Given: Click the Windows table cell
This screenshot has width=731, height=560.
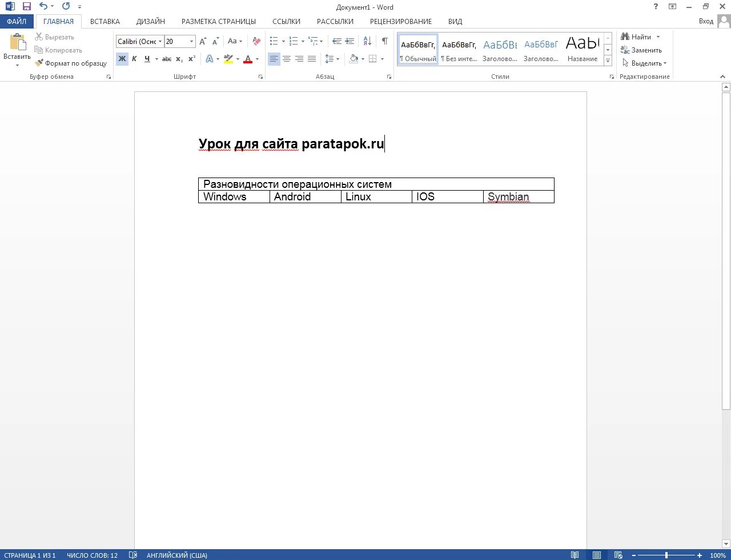Looking at the screenshot, I should pyautogui.click(x=234, y=197).
